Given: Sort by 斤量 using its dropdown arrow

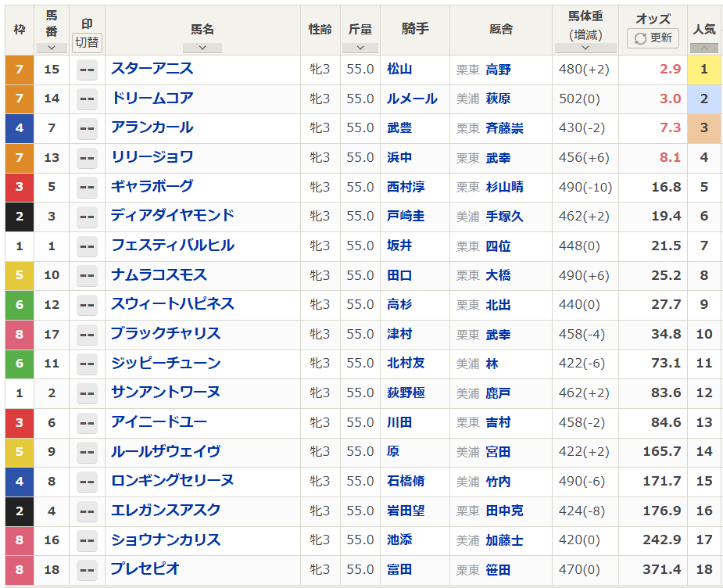Looking at the screenshot, I should pos(360,48).
